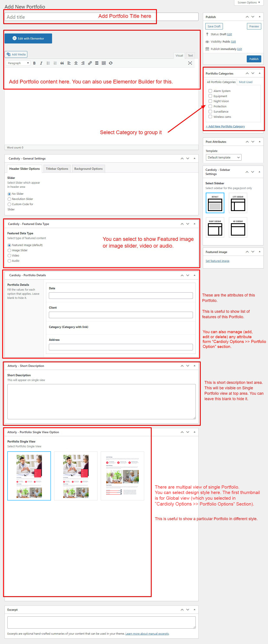The height and width of the screenshot is (644, 268).
Task: Select the third Portfolio Single View thumbnail
Action: [x=122, y=476]
